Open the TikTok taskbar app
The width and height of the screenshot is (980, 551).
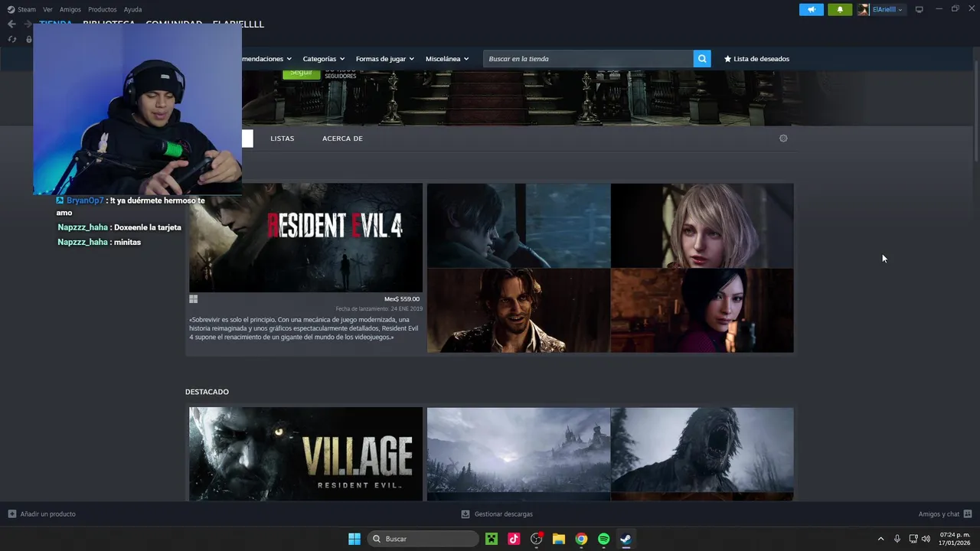click(514, 539)
